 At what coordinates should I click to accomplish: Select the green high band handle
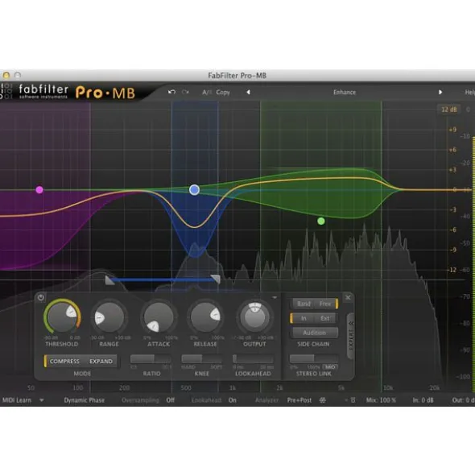pyautogui.click(x=321, y=221)
